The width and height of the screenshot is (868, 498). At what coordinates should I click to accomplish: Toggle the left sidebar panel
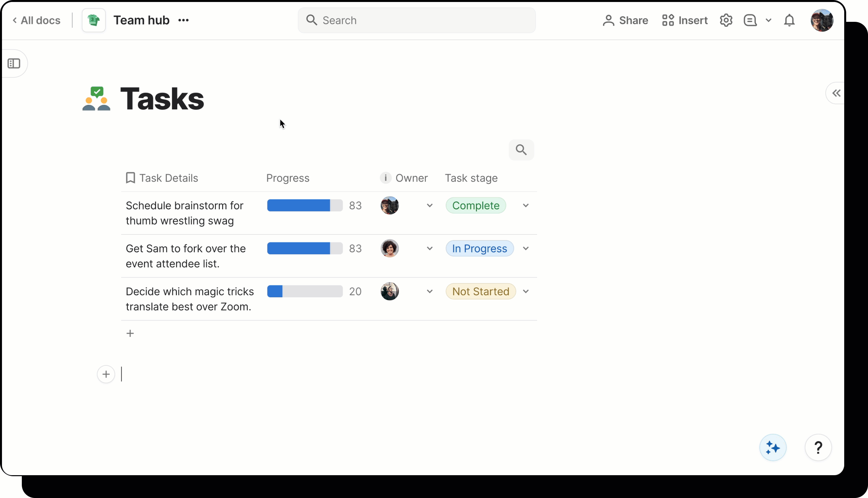[14, 63]
